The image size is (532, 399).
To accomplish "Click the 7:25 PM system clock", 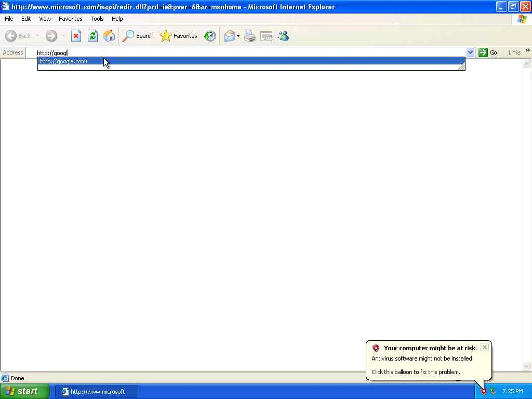I will tap(513, 392).
